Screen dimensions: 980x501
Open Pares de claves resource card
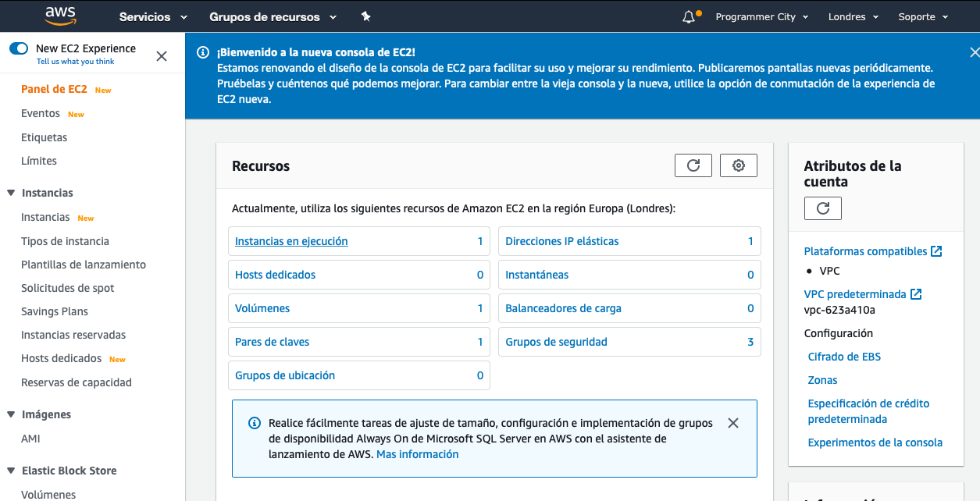click(x=359, y=342)
